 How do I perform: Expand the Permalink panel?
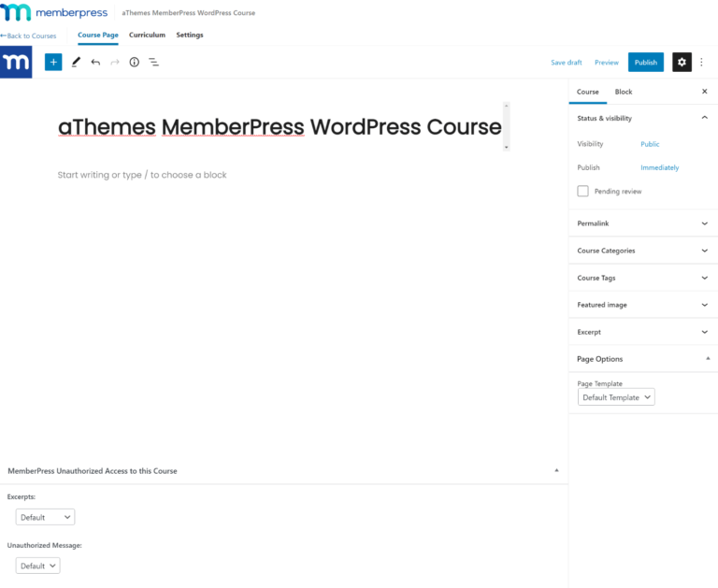[x=643, y=223]
